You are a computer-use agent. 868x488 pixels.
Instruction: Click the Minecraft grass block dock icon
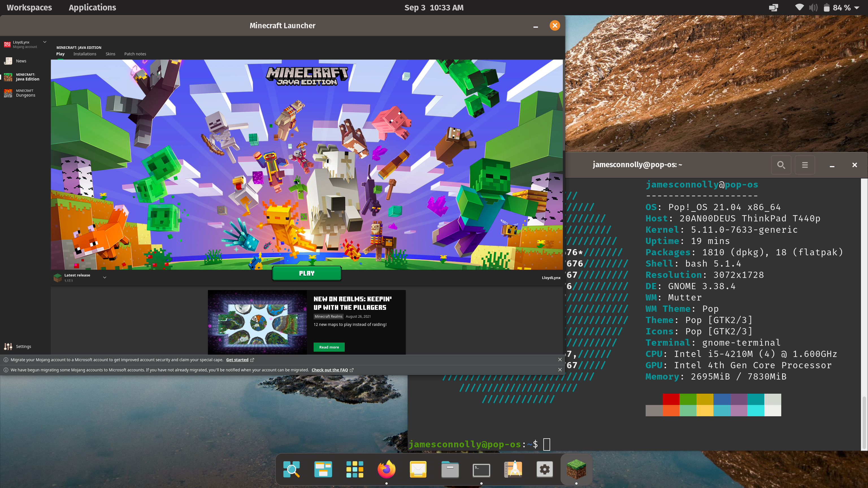pyautogui.click(x=576, y=469)
